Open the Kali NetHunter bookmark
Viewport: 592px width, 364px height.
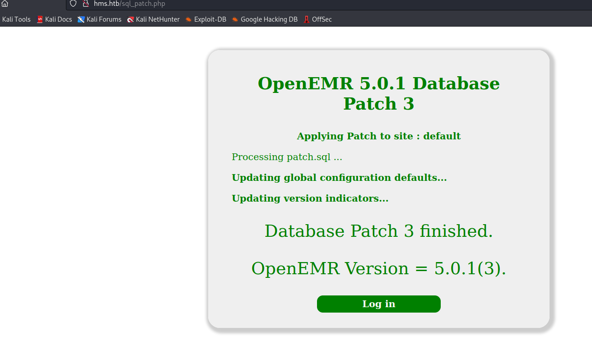(x=154, y=19)
